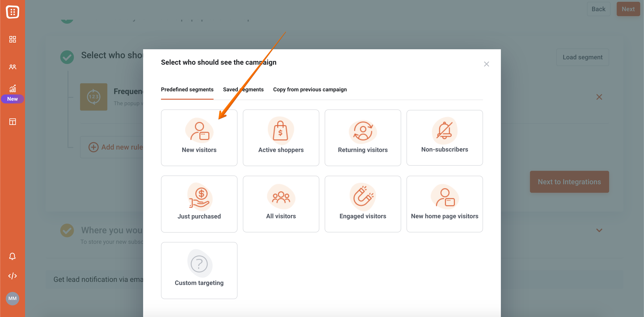
Task: Click the green check beside Select who
Action: (x=67, y=57)
